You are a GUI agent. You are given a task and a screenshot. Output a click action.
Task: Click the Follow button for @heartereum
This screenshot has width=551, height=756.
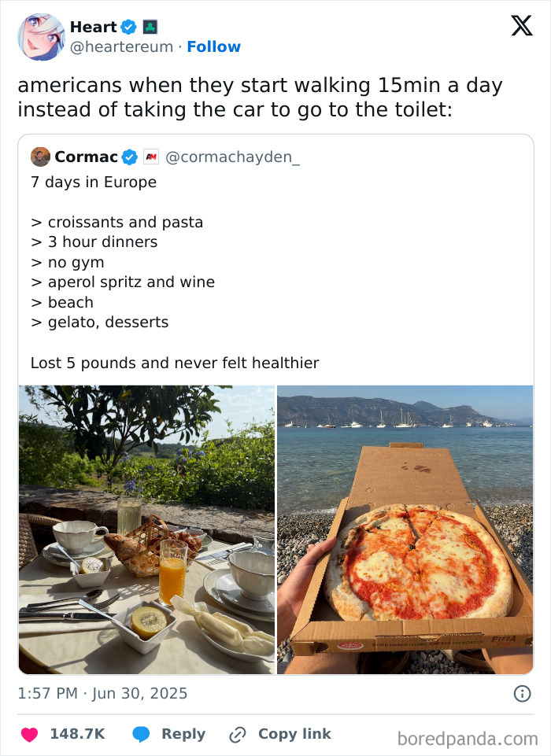(x=214, y=46)
